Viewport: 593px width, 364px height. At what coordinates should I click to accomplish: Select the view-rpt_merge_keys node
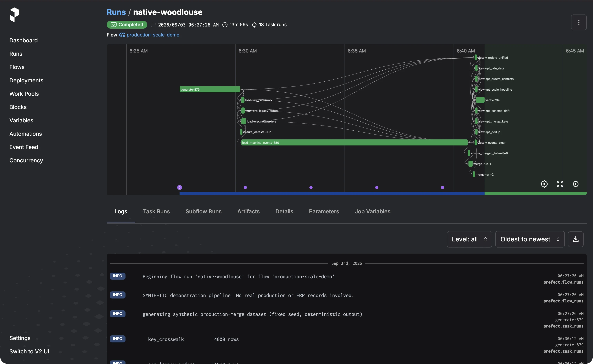(476, 121)
